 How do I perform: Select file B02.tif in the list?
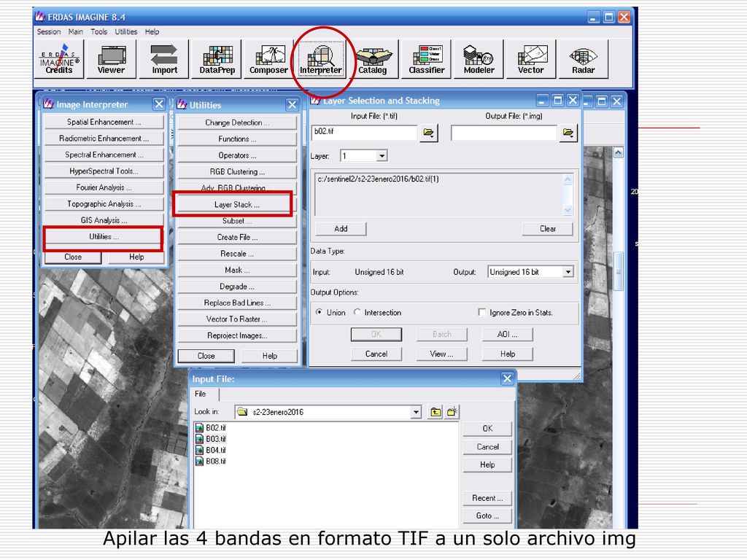click(x=211, y=427)
